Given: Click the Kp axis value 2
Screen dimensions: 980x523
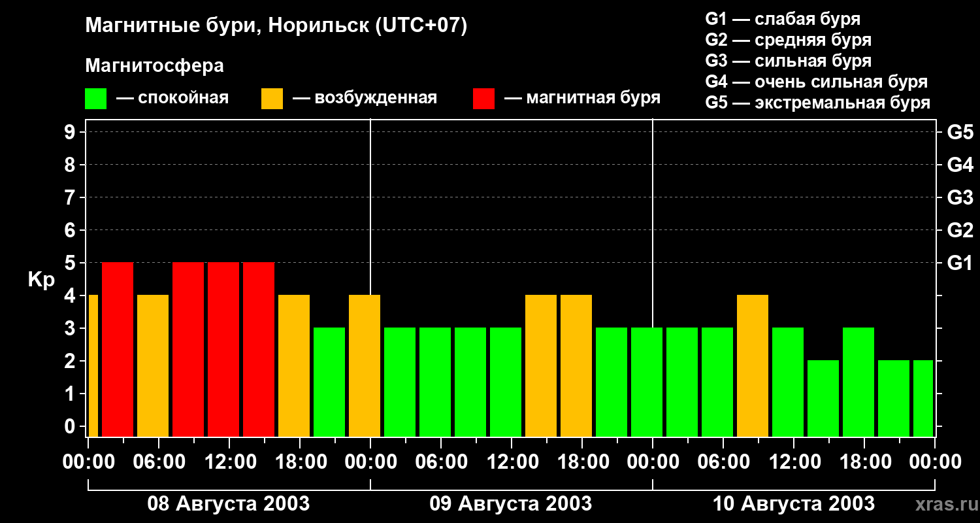Looking at the screenshot, I should pos(71,361).
